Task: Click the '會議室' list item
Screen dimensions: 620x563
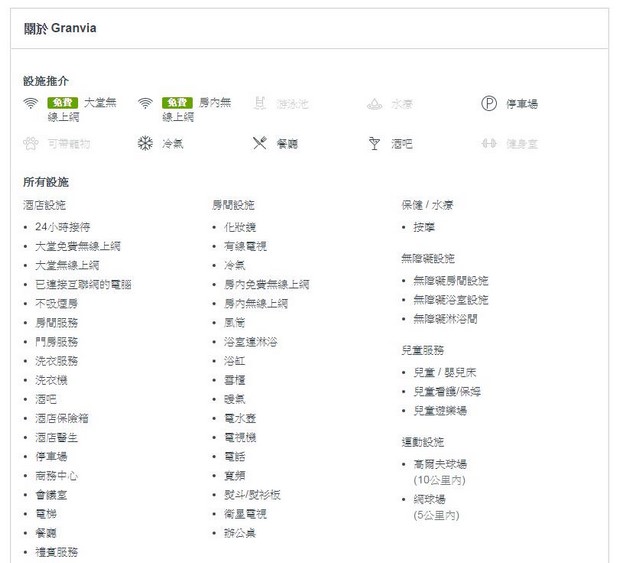Action: 51,495
